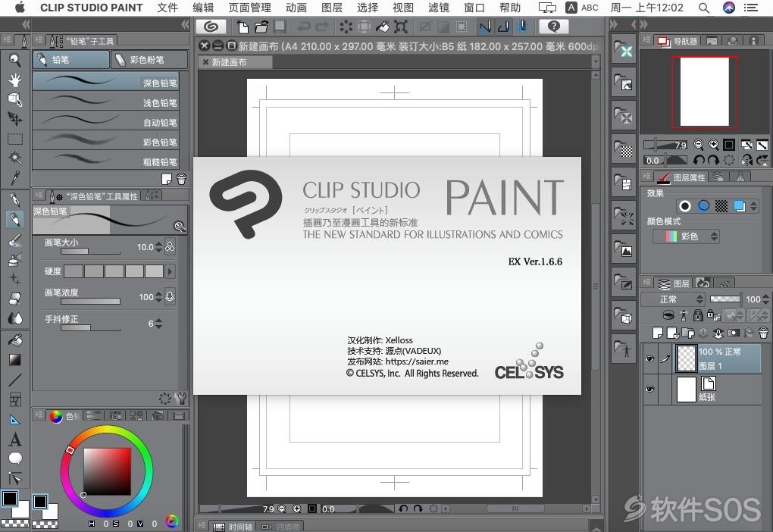This screenshot has height=532, width=773.
Task: Adjust layer opacity 100 stepper
Action: (765, 299)
